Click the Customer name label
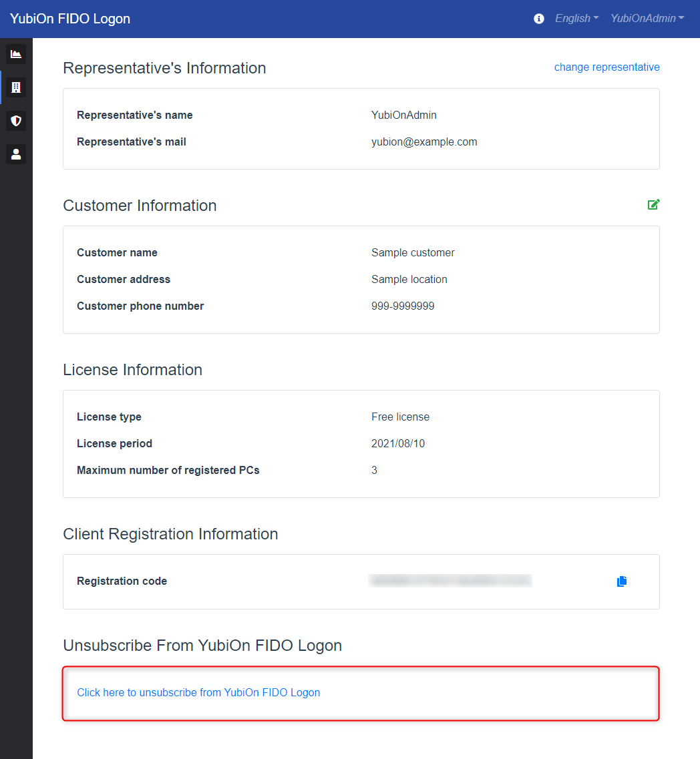 [x=118, y=253]
